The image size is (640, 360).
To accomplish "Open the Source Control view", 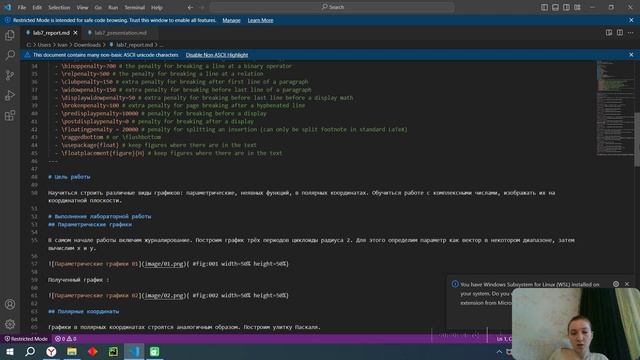I will point(10,75).
